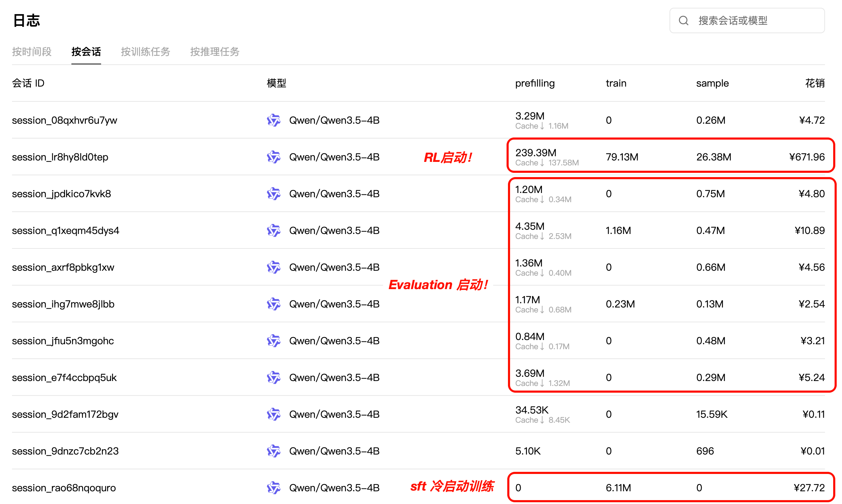Open the 按推理任务 tab
842x504 pixels.
coord(215,52)
